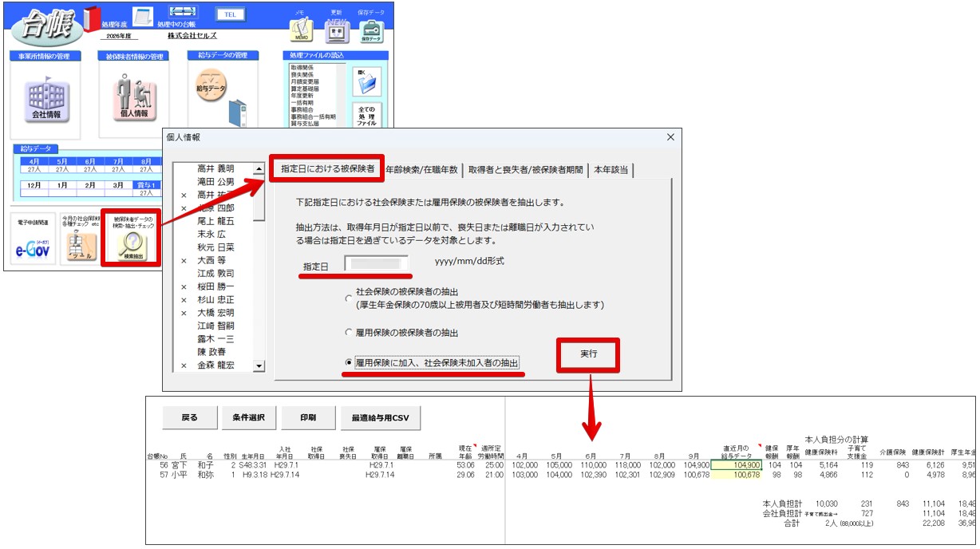
Task: Switch to 本年該当 tab
Action: point(612,170)
